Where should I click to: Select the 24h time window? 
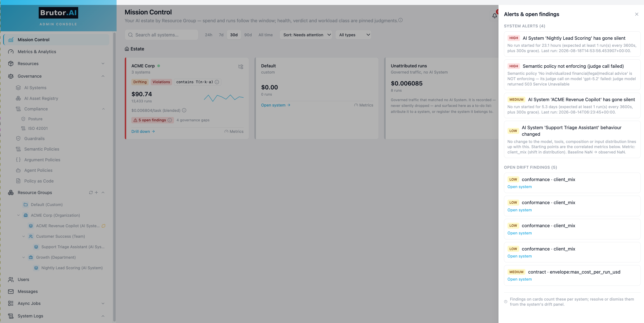click(x=209, y=35)
